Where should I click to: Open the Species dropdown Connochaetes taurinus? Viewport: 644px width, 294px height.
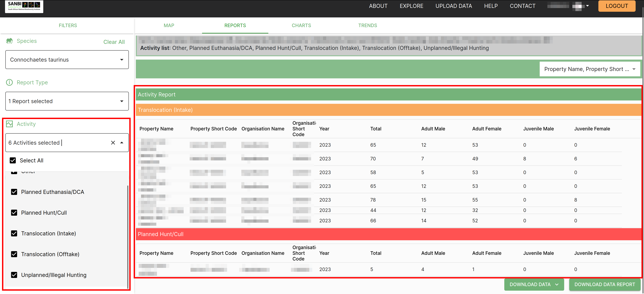67,60
